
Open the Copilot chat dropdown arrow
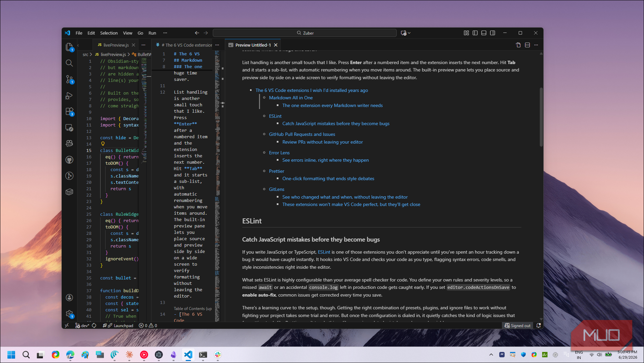(x=409, y=33)
